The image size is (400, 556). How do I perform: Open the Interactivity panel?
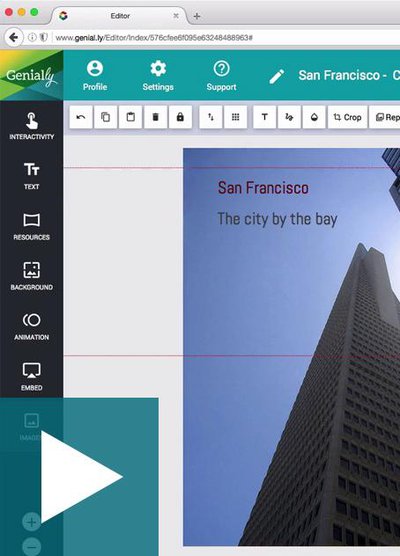[32, 126]
